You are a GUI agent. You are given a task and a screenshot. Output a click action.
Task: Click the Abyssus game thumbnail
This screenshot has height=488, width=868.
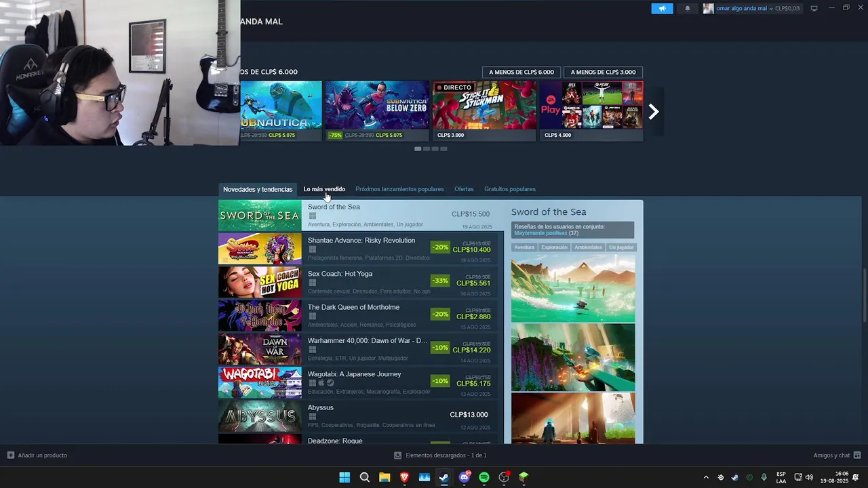point(260,416)
